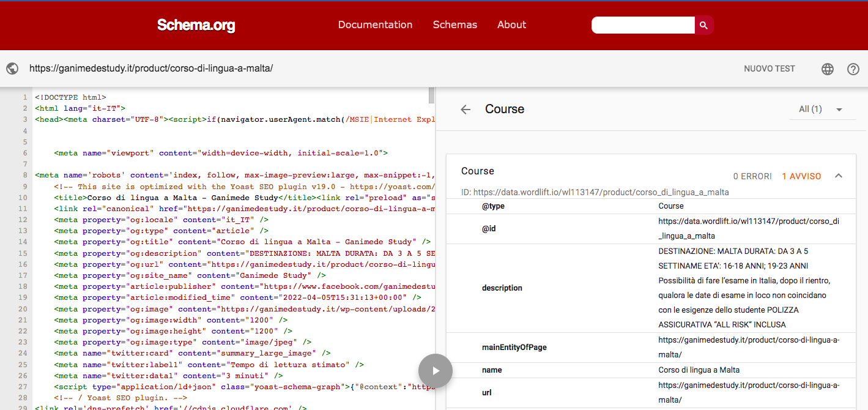Viewport: 868px width, 410px height.
Task: Open the Schemas menu
Action: pos(454,25)
